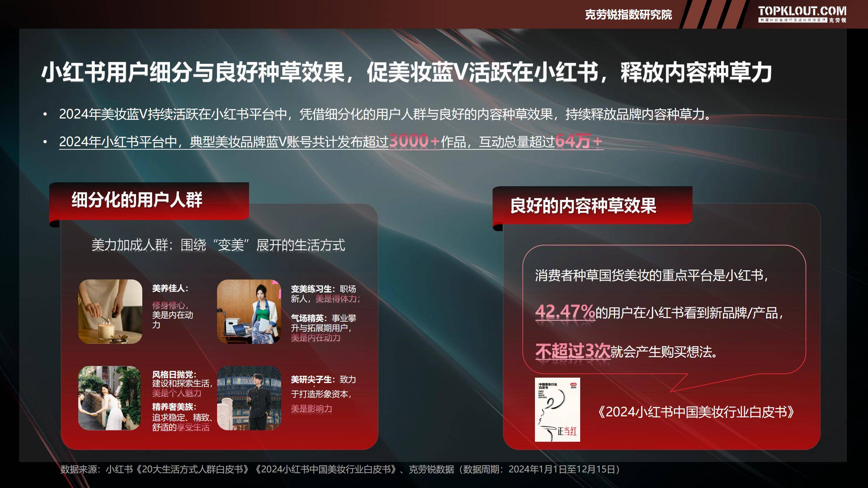
Task: Click the man before temple photo
Action: (x=249, y=398)
